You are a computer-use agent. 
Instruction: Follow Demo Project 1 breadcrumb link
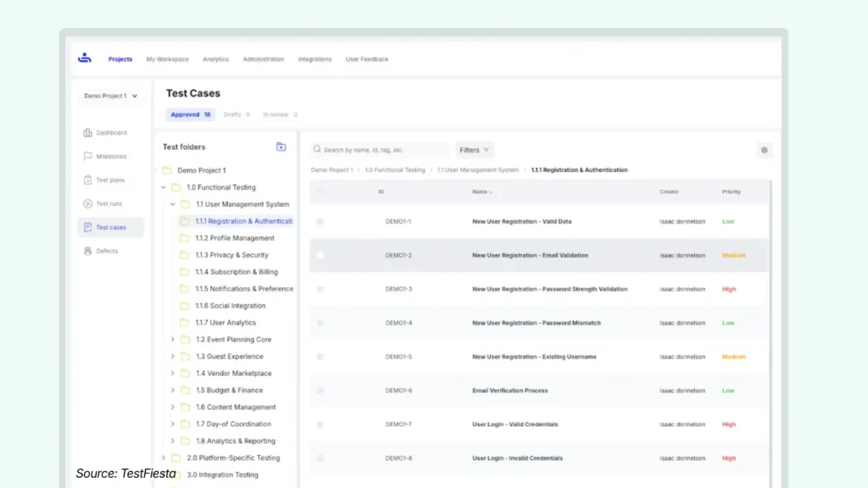click(x=331, y=169)
